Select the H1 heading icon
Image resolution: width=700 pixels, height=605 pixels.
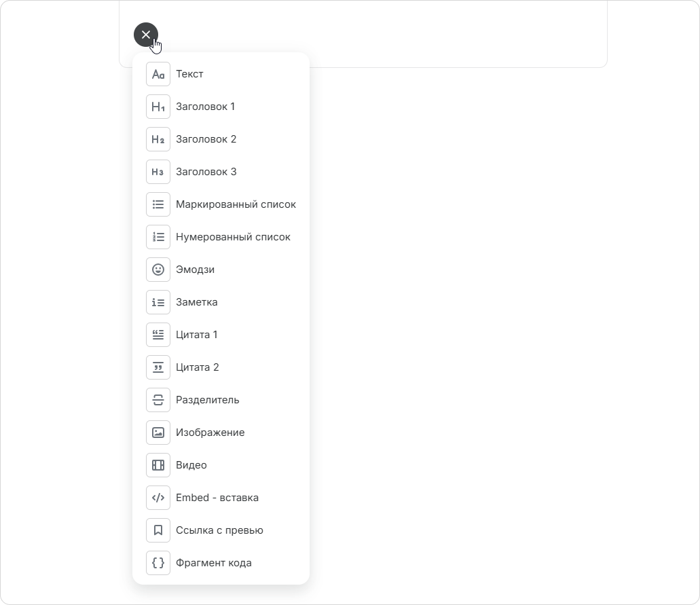point(158,107)
